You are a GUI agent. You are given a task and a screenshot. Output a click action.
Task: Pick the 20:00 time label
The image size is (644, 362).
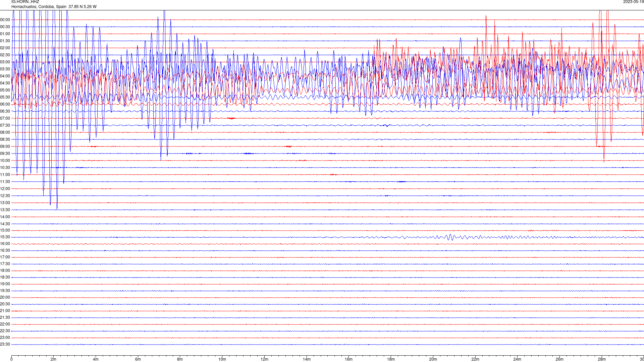click(5, 297)
